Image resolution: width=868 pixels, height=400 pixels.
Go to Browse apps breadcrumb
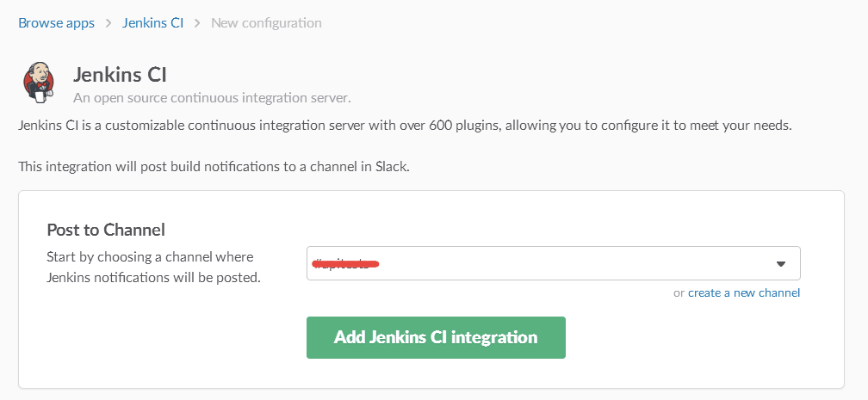(57, 23)
